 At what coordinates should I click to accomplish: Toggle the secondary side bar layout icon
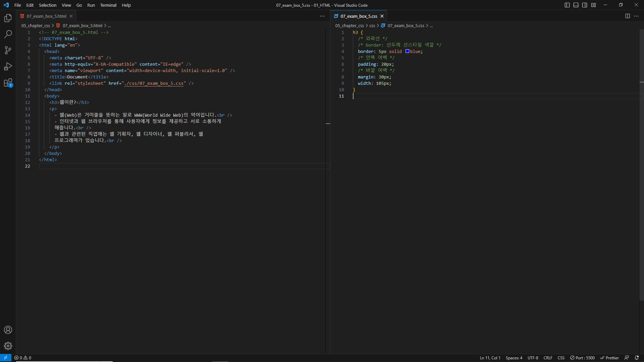click(585, 5)
